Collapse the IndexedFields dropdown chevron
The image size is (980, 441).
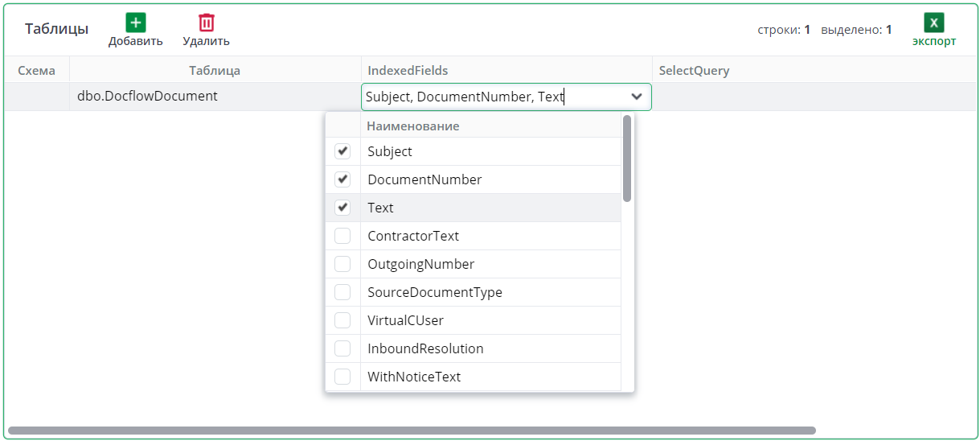[x=637, y=97]
